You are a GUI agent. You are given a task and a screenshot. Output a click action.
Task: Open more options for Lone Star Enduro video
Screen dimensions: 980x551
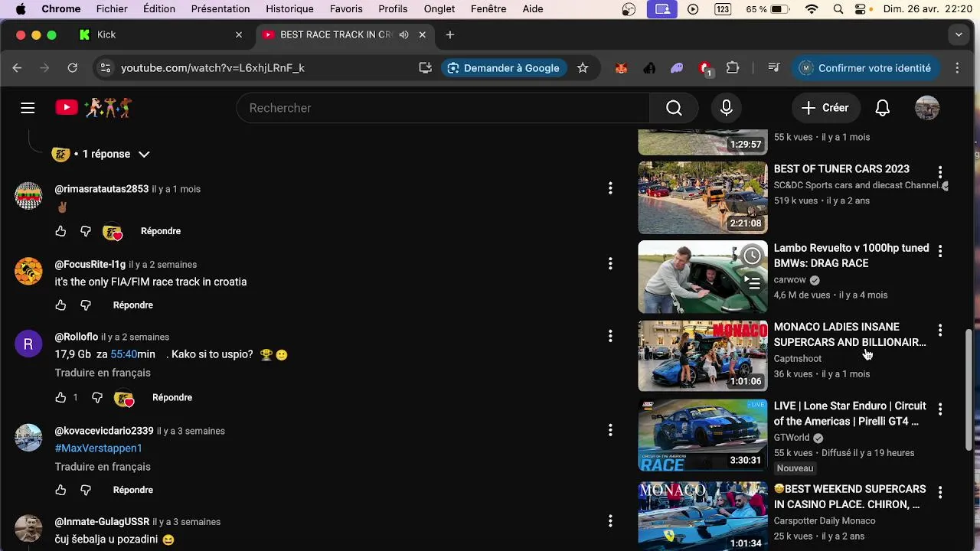(940, 409)
